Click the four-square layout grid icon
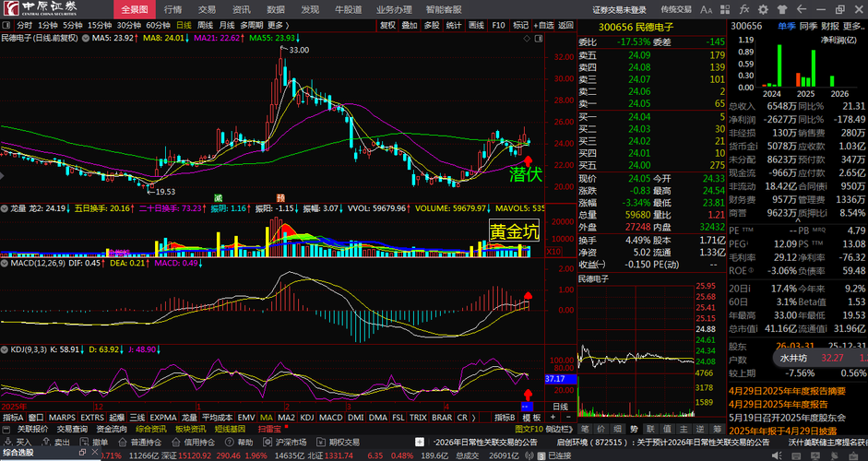 click(x=726, y=9)
